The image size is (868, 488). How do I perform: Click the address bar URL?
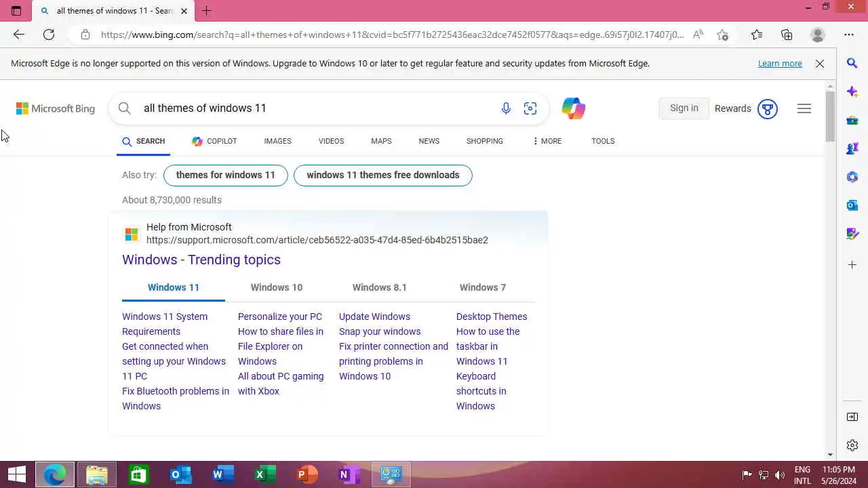pos(392,35)
